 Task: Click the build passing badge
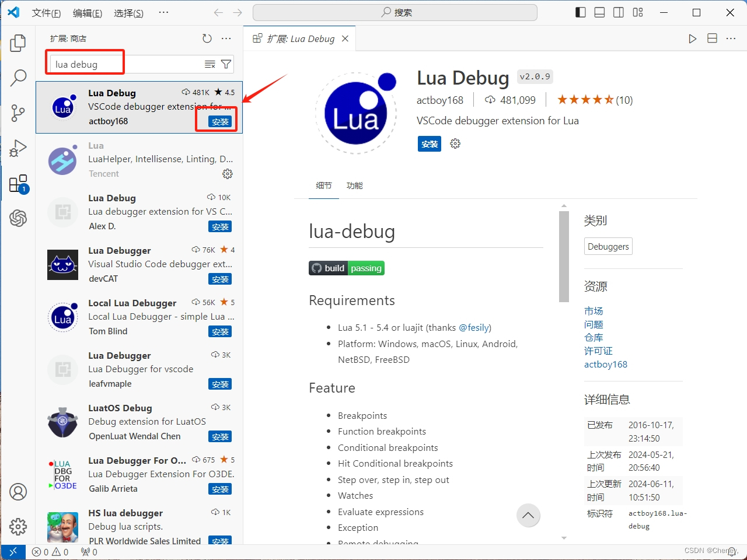click(347, 268)
